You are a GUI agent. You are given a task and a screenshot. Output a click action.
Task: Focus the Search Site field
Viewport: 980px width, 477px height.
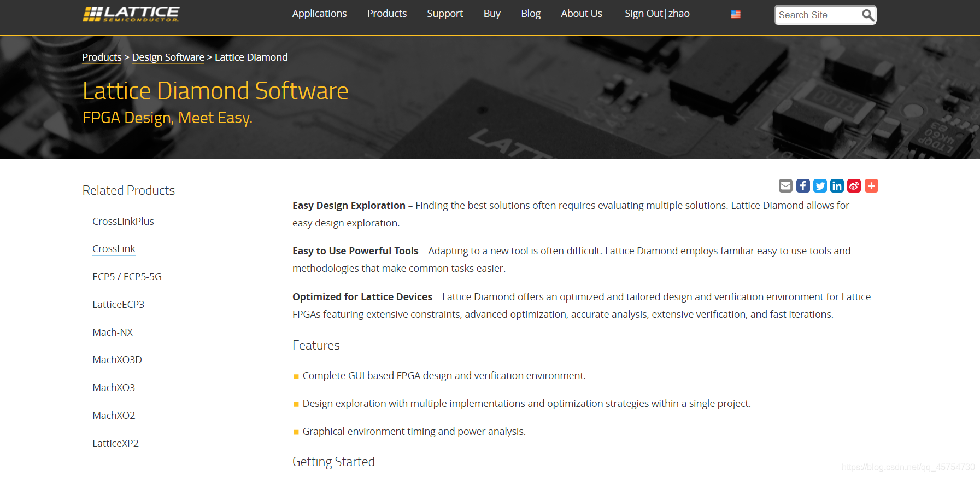(x=818, y=15)
